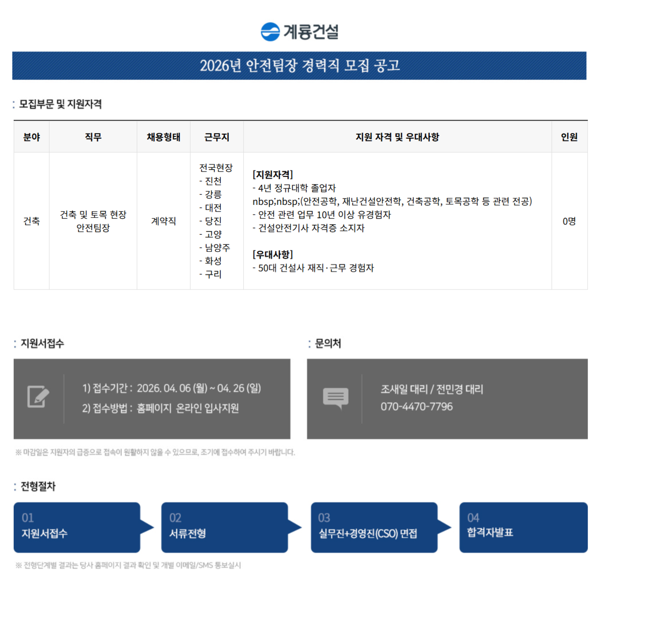Click the 근무지 column header

(x=217, y=137)
